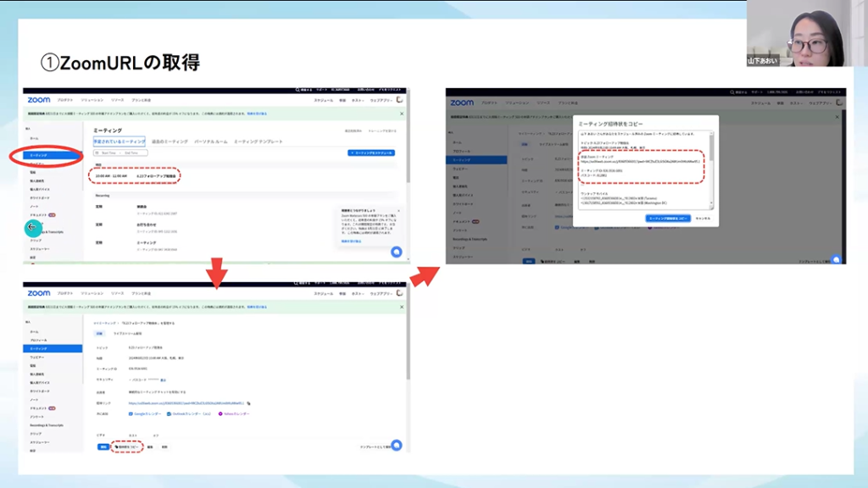The image size is (868, 488).
Task: Switch to the ライブストリーム配信 tab
Action: tap(128, 334)
